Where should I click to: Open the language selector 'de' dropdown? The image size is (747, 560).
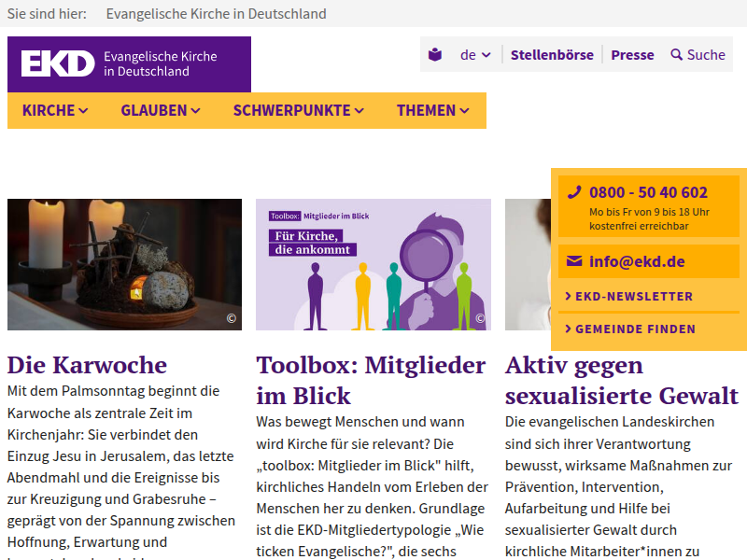pyautogui.click(x=475, y=55)
